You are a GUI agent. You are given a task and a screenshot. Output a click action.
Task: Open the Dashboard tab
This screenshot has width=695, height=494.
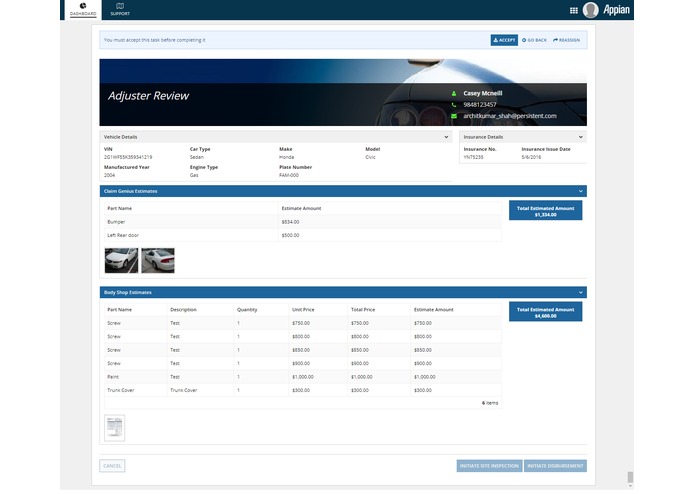click(83, 9)
